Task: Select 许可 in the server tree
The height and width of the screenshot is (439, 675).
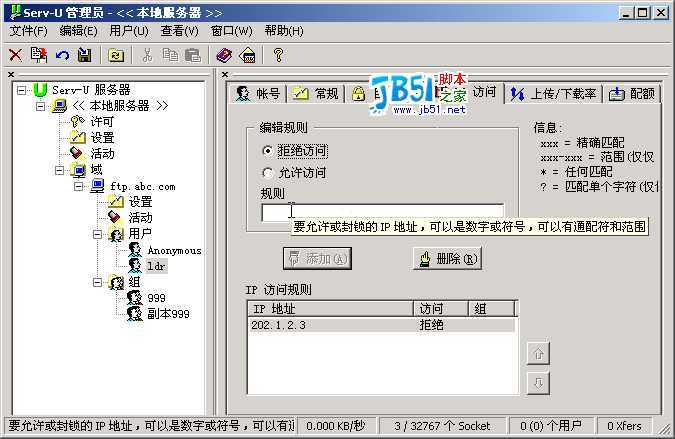Action: pos(102,122)
